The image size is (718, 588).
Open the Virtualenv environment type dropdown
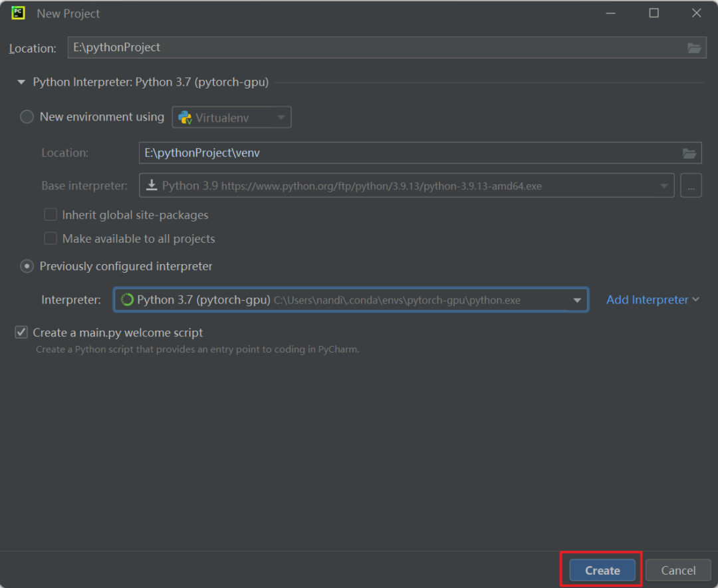232,117
